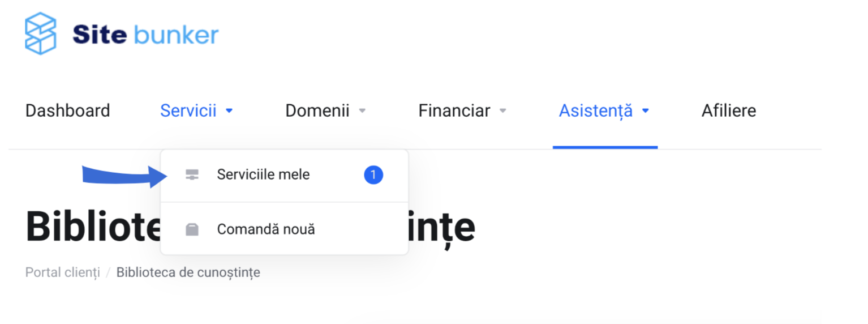The height and width of the screenshot is (324, 868).
Task: Click the large Bibliote page heading
Action: 93,227
